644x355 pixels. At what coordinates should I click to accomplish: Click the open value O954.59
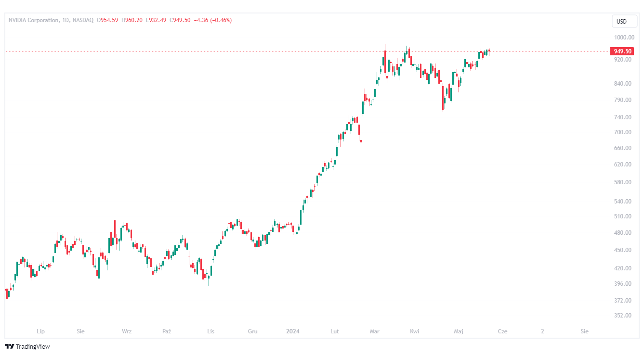107,20
